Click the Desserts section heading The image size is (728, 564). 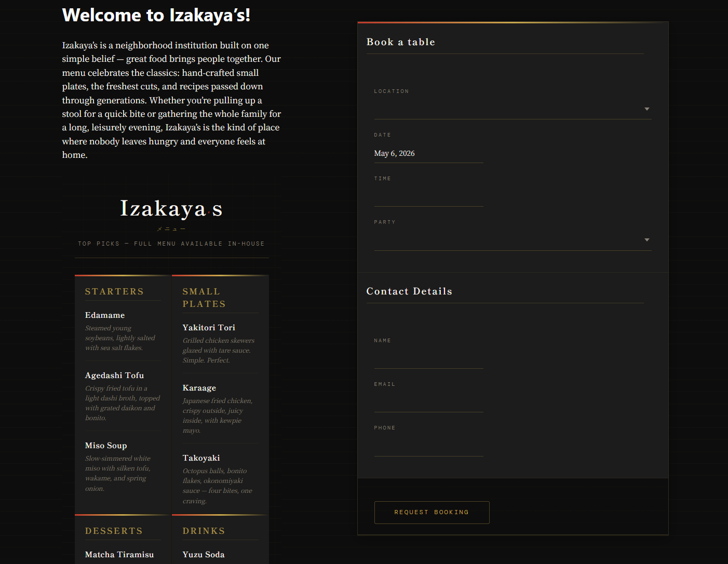(x=114, y=531)
